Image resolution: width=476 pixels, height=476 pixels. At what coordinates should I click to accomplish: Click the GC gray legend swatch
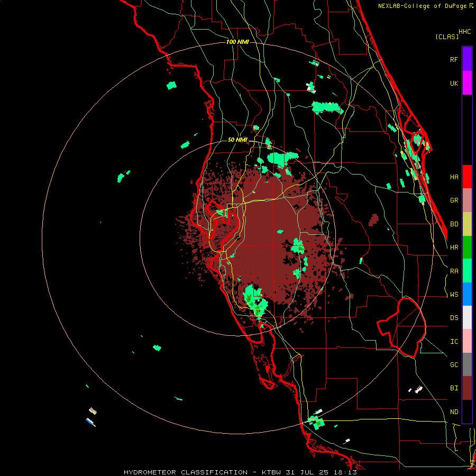pyautogui.click(x=467, y=364)
